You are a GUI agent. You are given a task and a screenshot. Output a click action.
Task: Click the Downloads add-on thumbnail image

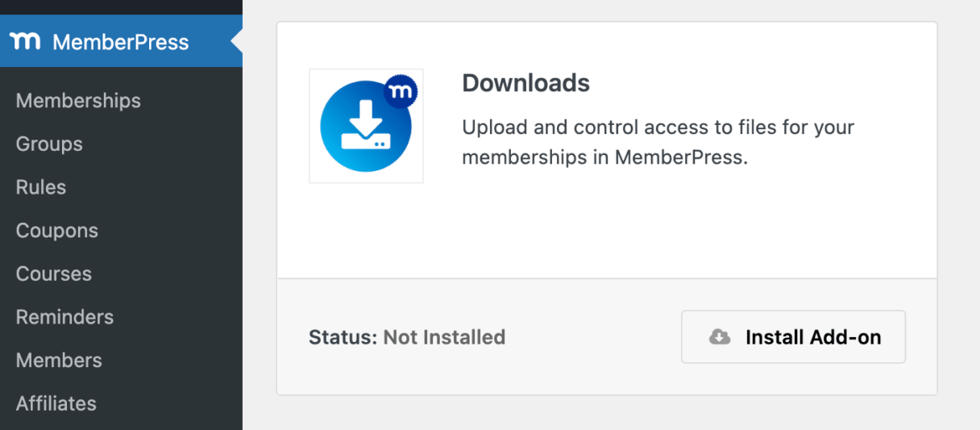click(x=366, y=127)
